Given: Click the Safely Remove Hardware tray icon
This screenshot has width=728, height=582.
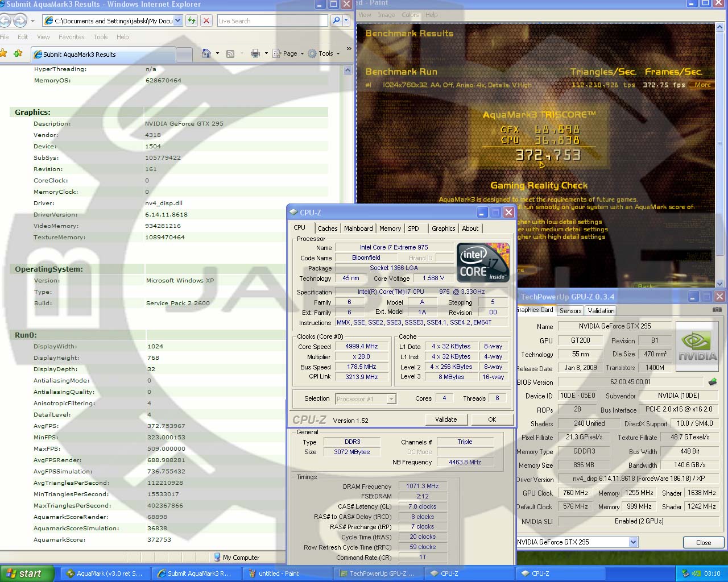Looking at the screenshot, I should pyautogui.click(x=685, y=573).
